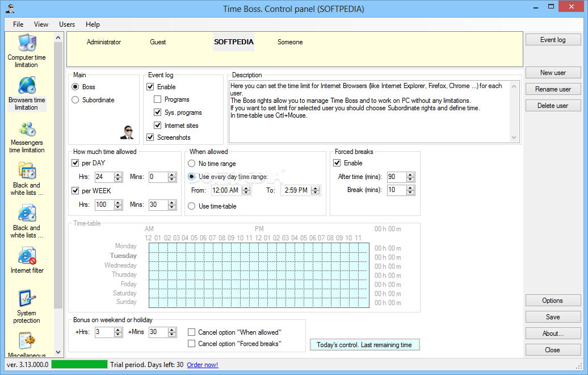Click bonus +Hrs spinner arrows
Image resolution: width=588 pixels, height=375 pixels.
(118, 332)
